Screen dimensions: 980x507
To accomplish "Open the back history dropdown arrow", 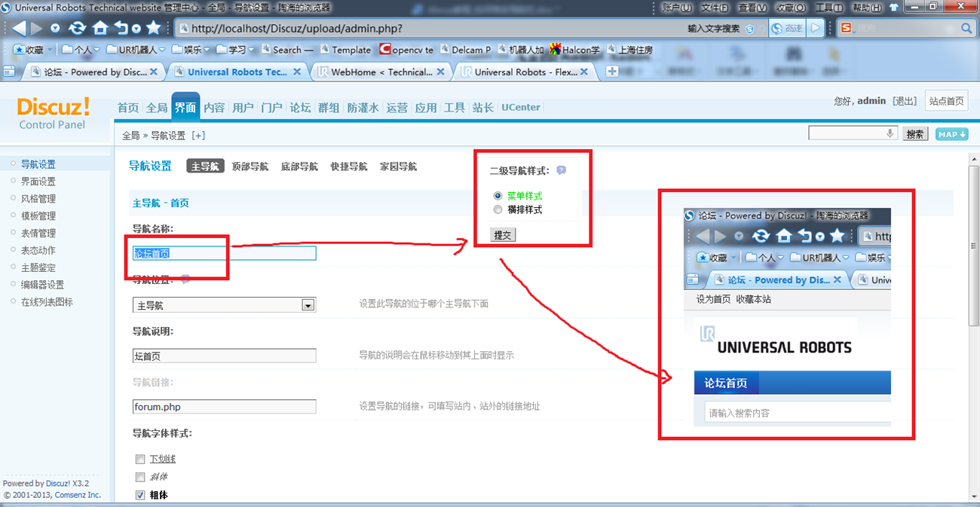I will (55, 29).
